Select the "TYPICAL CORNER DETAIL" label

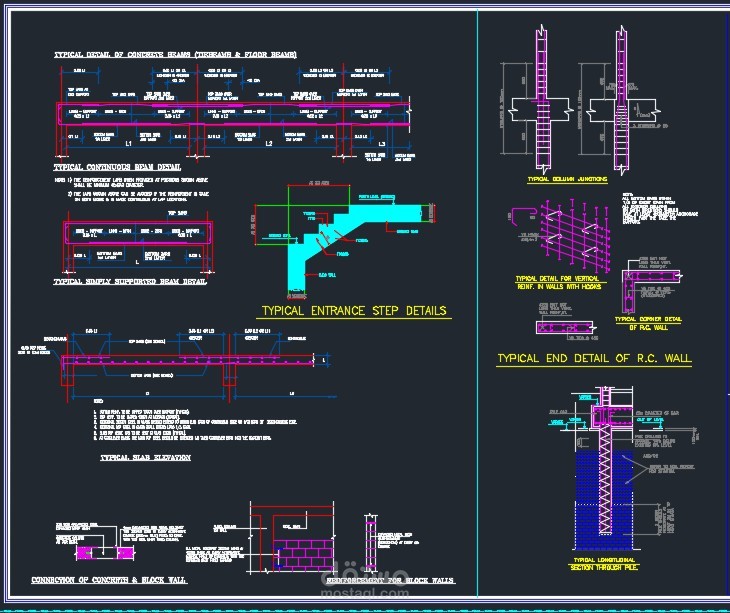click(x=648, y=319)
